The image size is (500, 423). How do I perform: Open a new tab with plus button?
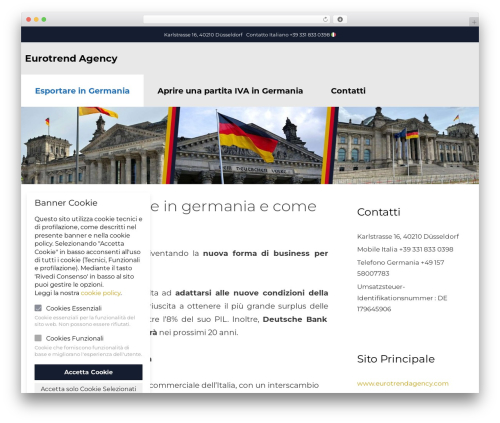pyautogui.click(x=474, y=22)
